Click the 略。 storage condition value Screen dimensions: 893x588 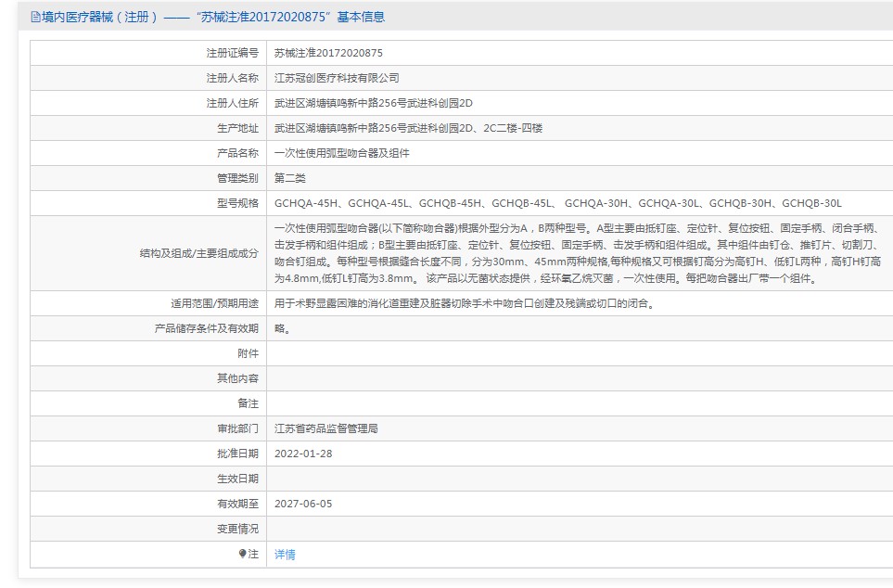click(282, 328)
